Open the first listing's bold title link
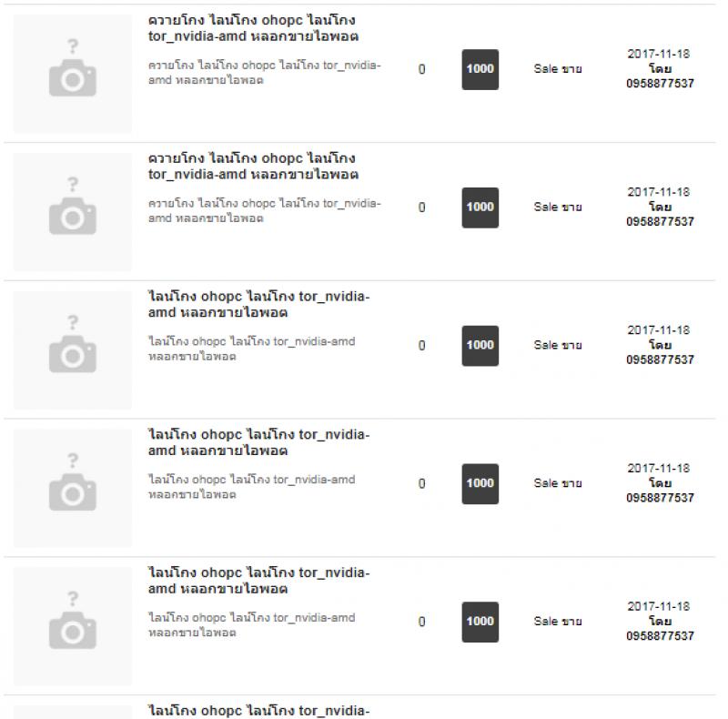 coord(254,28)
